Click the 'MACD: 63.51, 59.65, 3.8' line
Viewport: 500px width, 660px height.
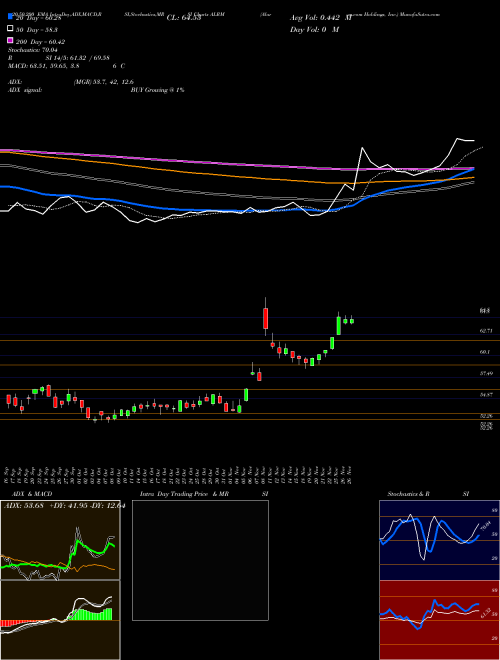tap(43, 66)
